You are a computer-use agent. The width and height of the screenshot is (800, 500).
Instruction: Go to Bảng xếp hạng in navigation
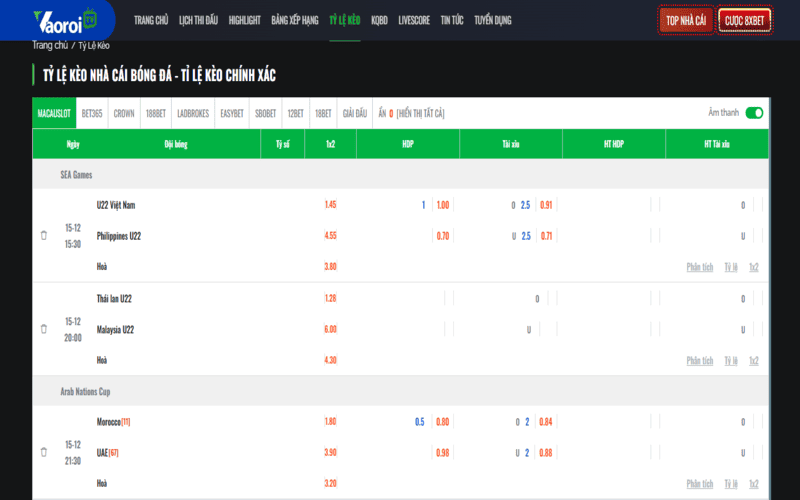[294, 20]
